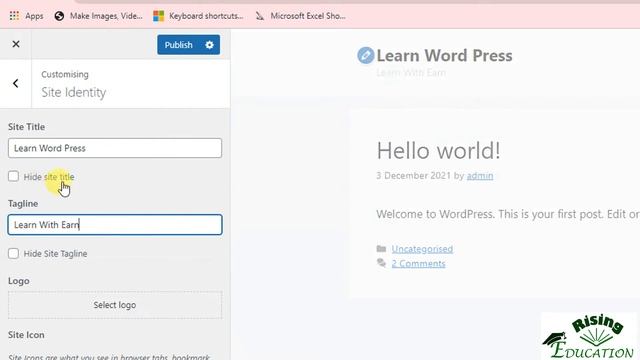Enable Hide site title checkbox
The width and height of the screenshot is (640, 360).
coord(13,176)
